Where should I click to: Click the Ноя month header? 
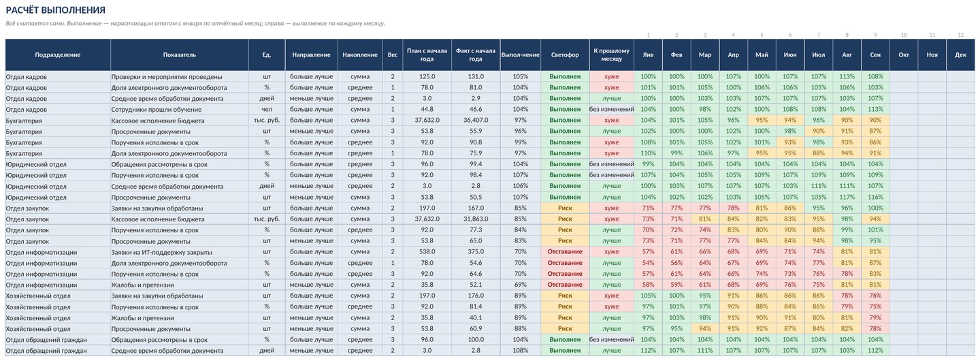(932, 54)
